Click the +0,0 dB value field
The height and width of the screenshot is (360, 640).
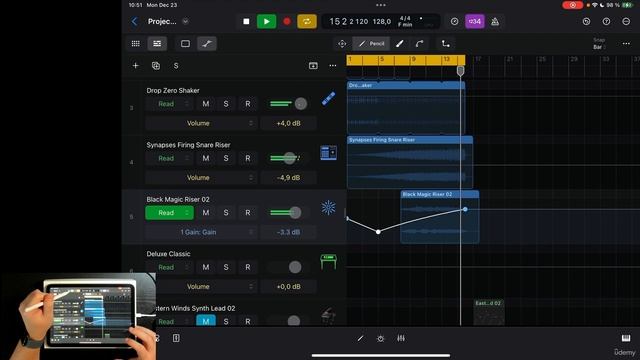pos(289,287)
